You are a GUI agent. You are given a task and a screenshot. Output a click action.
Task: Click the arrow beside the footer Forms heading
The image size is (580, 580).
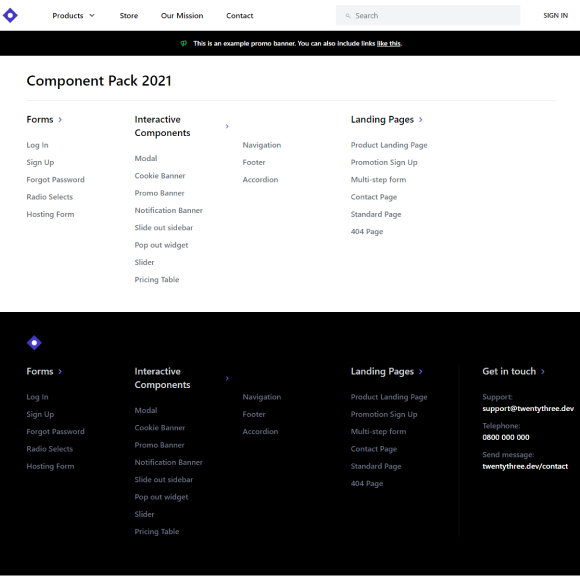point(60,371)
